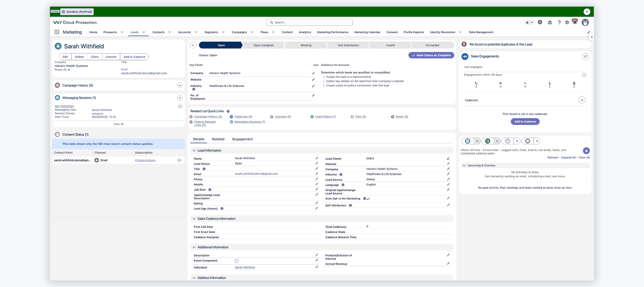Switch to the Engagement tab
Viewport: 644px width, 287px height.
click(242, 139)
